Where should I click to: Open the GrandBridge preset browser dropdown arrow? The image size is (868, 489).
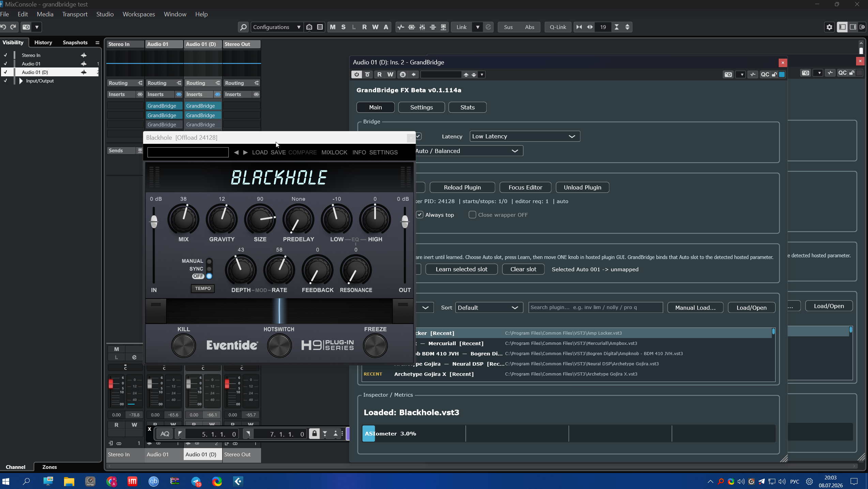point(482,74)
